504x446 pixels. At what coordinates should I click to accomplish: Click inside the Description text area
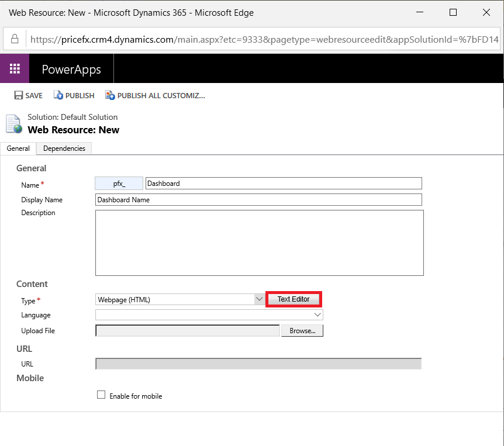(259, 243)
